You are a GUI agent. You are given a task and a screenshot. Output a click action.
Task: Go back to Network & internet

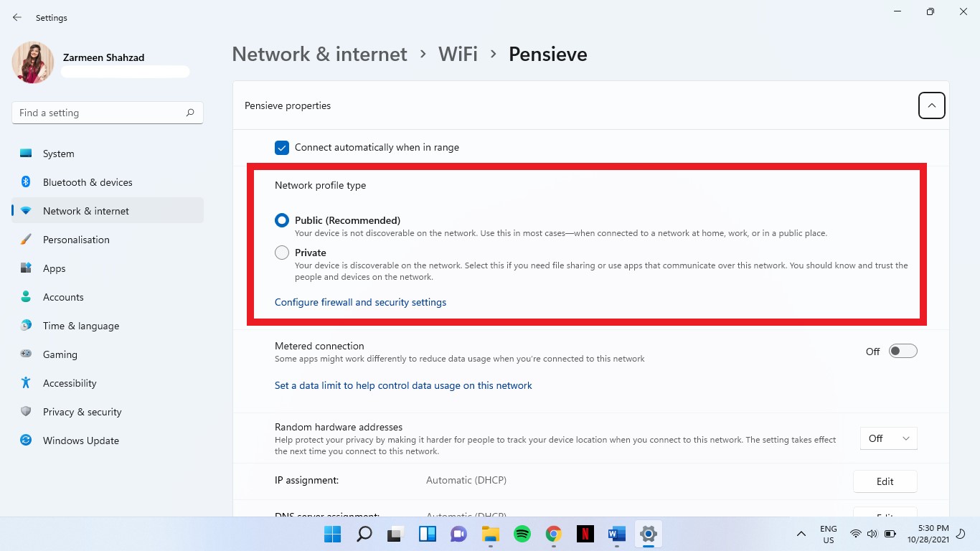point(319,54)
